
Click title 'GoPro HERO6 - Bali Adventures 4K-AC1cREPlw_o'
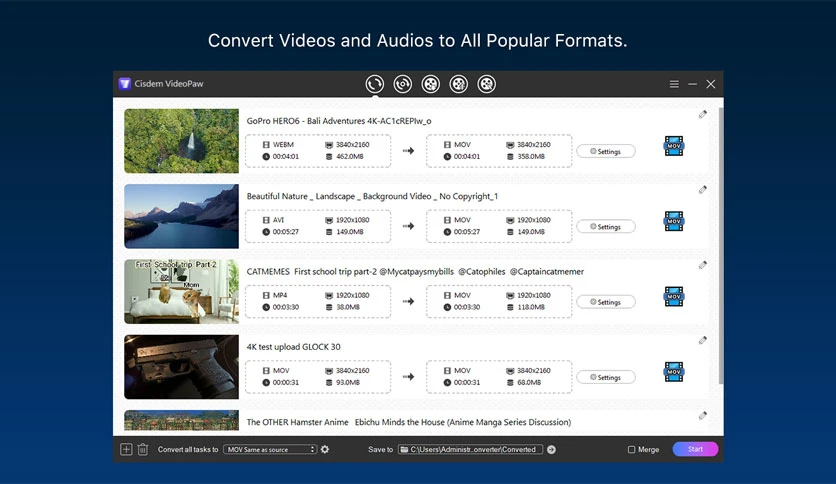[339, 121]
